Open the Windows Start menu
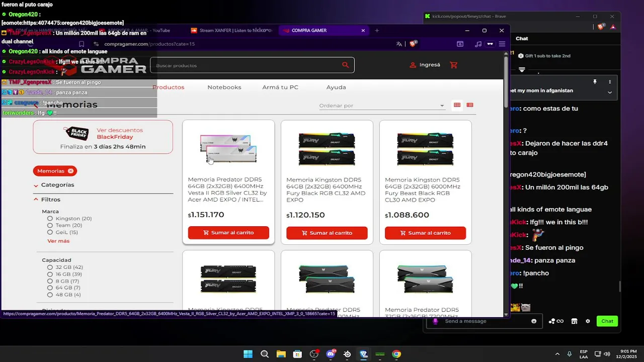 click(x=248, y=354)
